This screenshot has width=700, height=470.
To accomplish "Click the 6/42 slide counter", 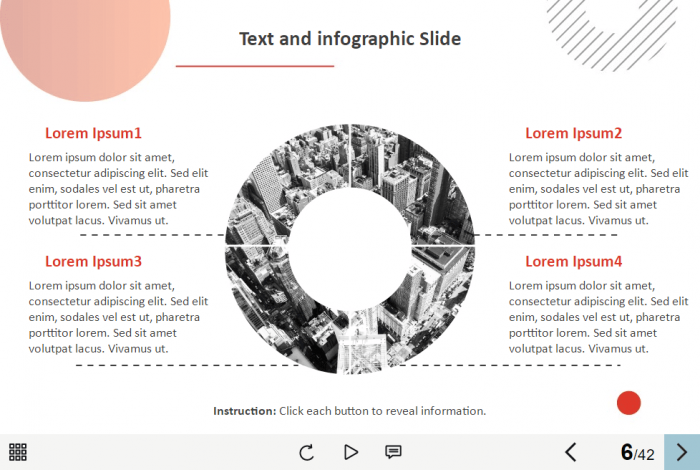I will click(637, 453).
